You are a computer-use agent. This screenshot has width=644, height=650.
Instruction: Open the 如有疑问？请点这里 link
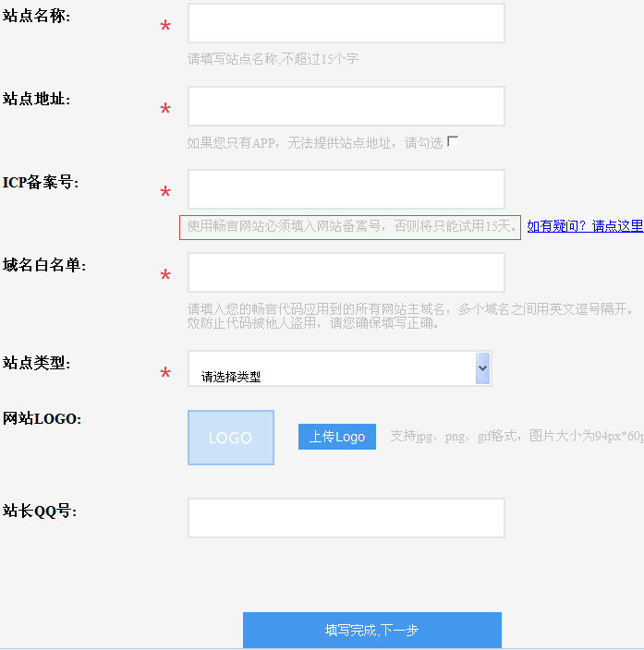tap(585, 226)
